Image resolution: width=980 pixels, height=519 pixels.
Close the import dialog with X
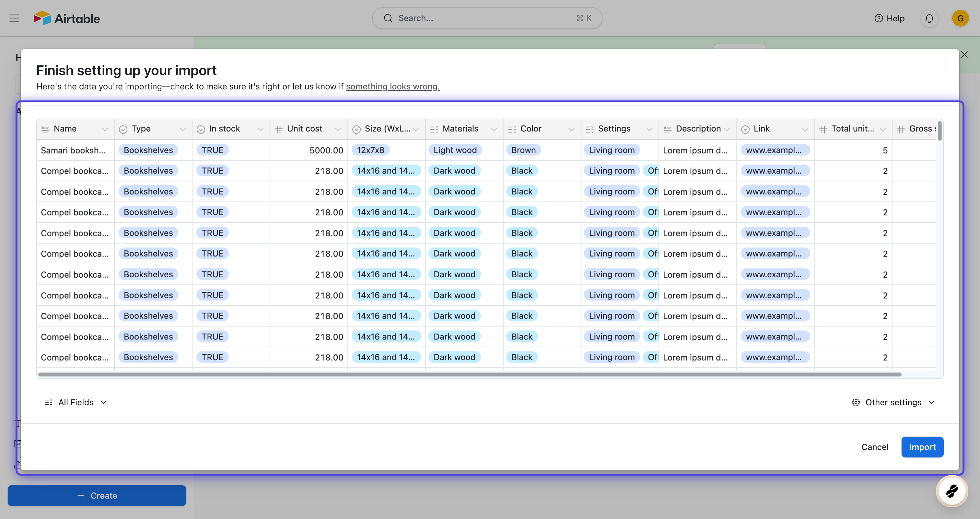tap(964, 55)
